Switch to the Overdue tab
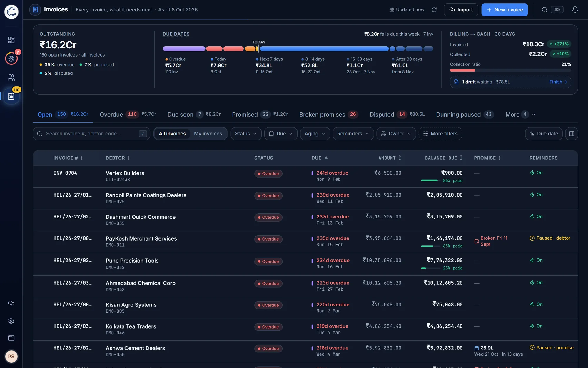This screenshot has height=368, width=588. pyautogui.click(x=128, y=115)
